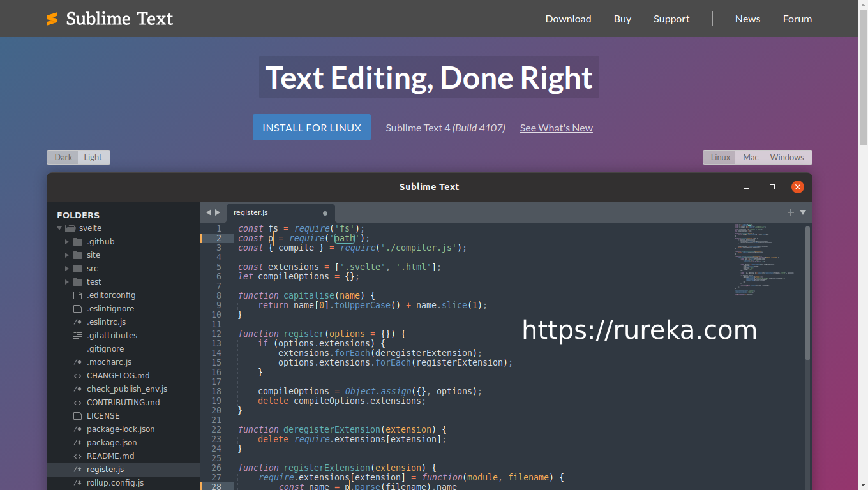The width and height of the screenshot is (868, 490).
Task: Click the word 'capitalise' on line 8
Action: pyautogui.click(x=308, y=295)
